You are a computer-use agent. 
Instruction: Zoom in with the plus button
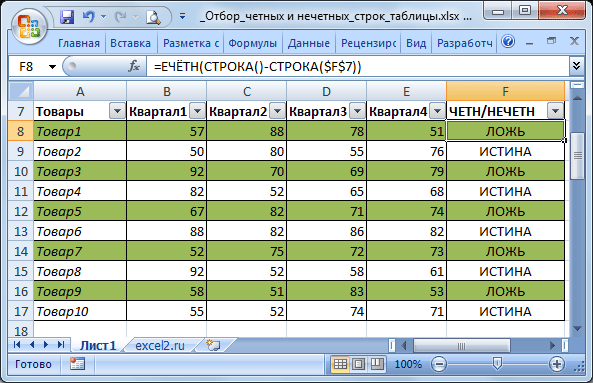point(556,364)
